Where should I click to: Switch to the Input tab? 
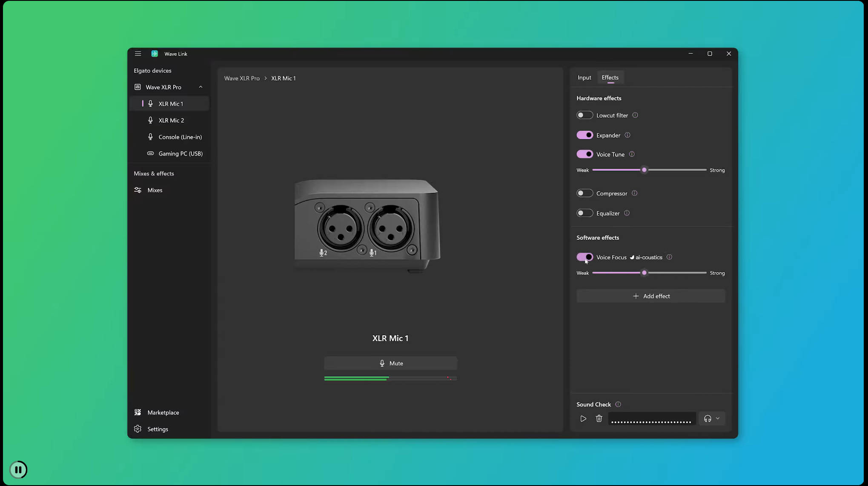tap(584, 78)
